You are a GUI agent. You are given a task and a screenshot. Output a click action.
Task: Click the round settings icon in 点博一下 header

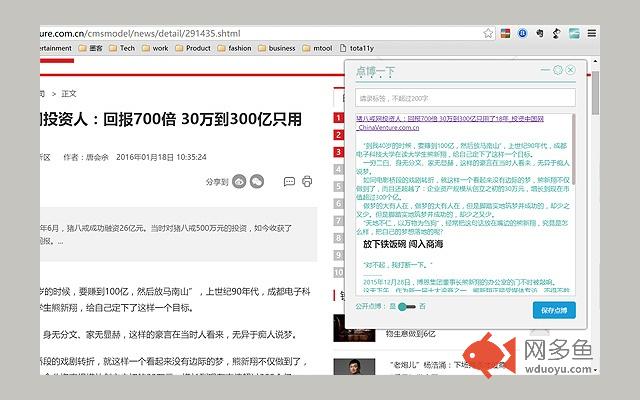click(x=558, y=70)
